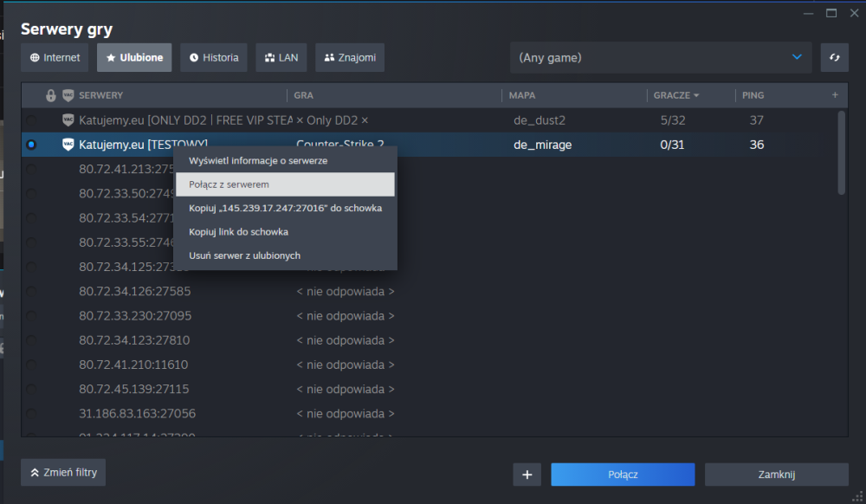Select server 80.72.33.230:27095
866x504 pixels.
135,316
